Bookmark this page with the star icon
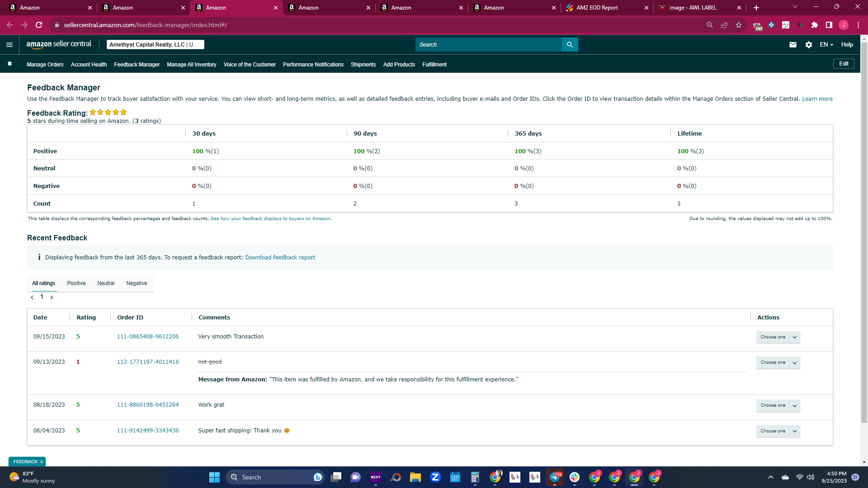The width and height of the screenshot is (868, 488). pos(739,25)
